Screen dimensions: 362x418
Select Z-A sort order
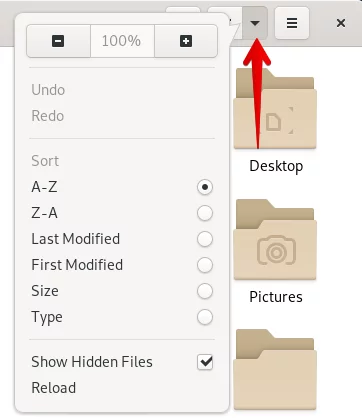click(122, 213)
